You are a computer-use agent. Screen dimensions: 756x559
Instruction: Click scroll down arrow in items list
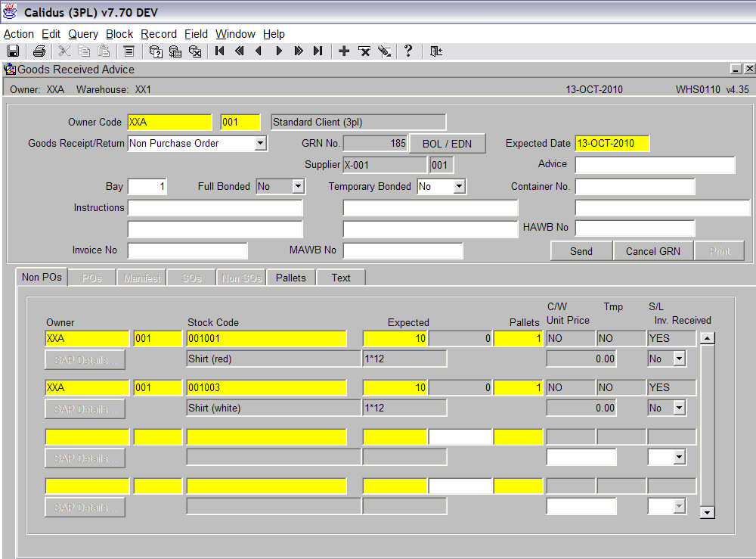click(708, 513)
